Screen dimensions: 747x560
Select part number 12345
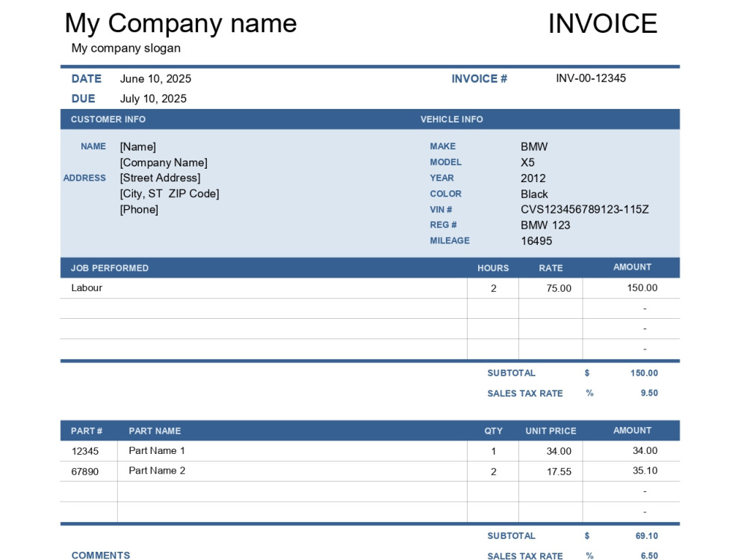point(85,451)
